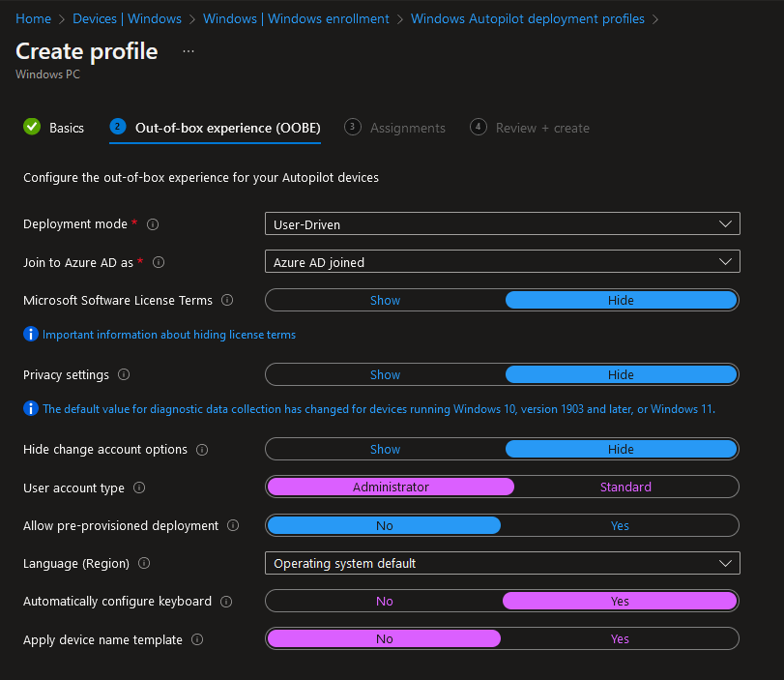Set Allow pre-provisioned deployment to Yes

click(620, 525)
